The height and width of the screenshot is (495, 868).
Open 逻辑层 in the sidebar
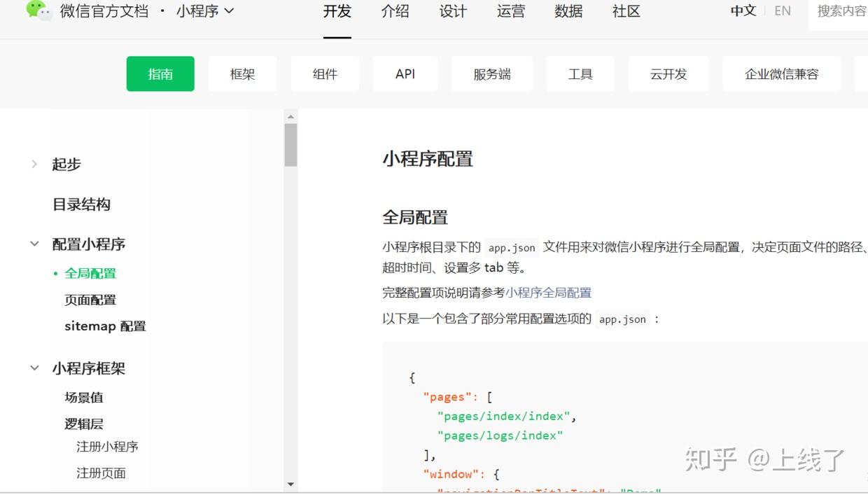[x=84, y=424]
